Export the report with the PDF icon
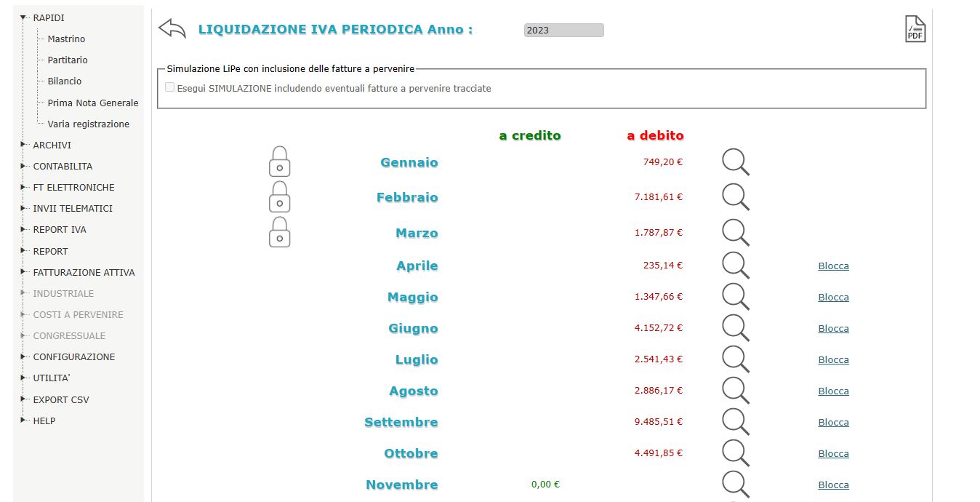 [x=915, y=29]
